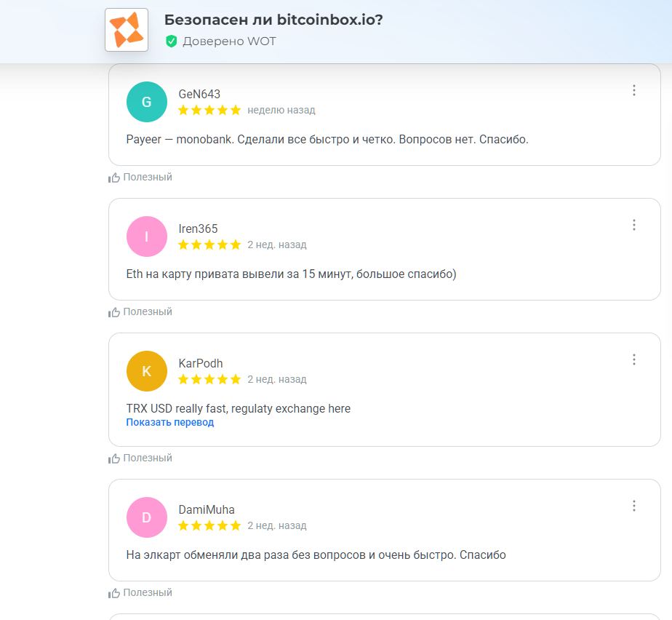This screenshot has height=620, width=672.
Task: Open the GeN643 username
Action: pos(199,94)
